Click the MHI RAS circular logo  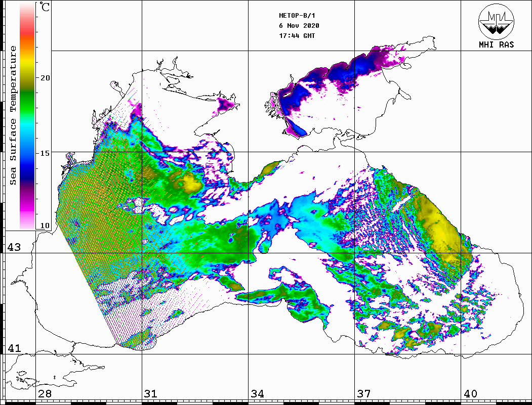point(497,21)
